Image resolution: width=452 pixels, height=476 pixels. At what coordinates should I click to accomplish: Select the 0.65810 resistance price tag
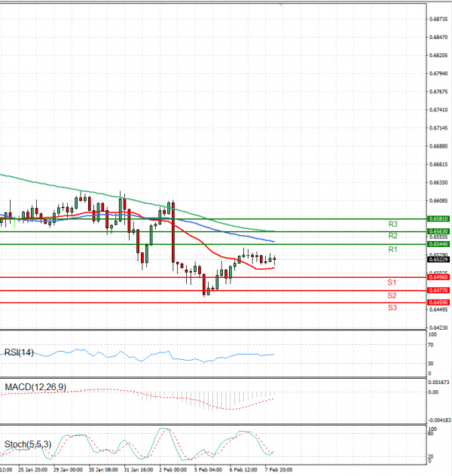(438, 219)
